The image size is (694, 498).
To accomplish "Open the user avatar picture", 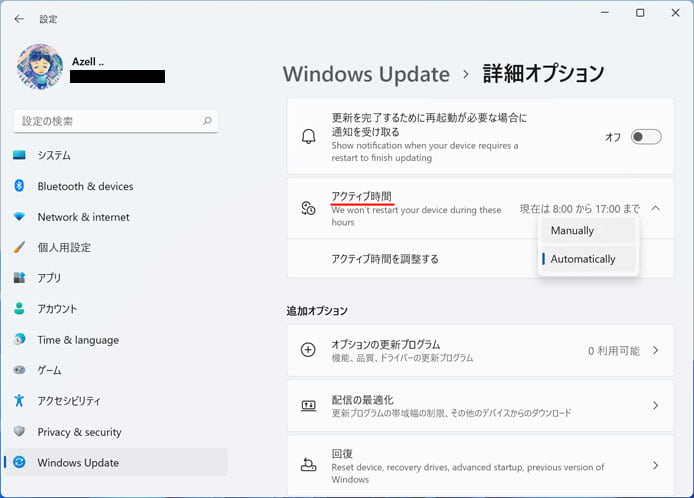I will click(x=40, y=67).
